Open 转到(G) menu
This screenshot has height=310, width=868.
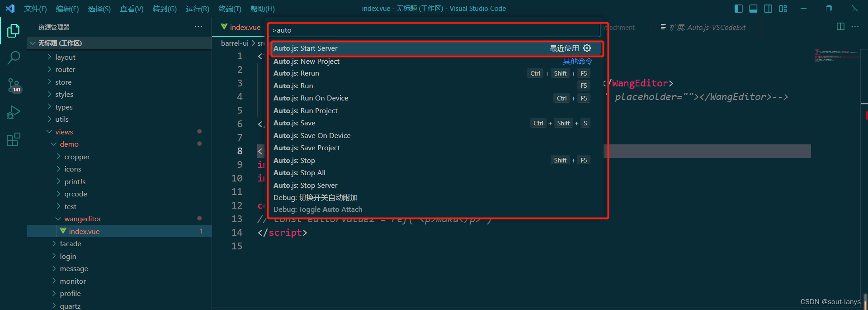tap(165, 9)
